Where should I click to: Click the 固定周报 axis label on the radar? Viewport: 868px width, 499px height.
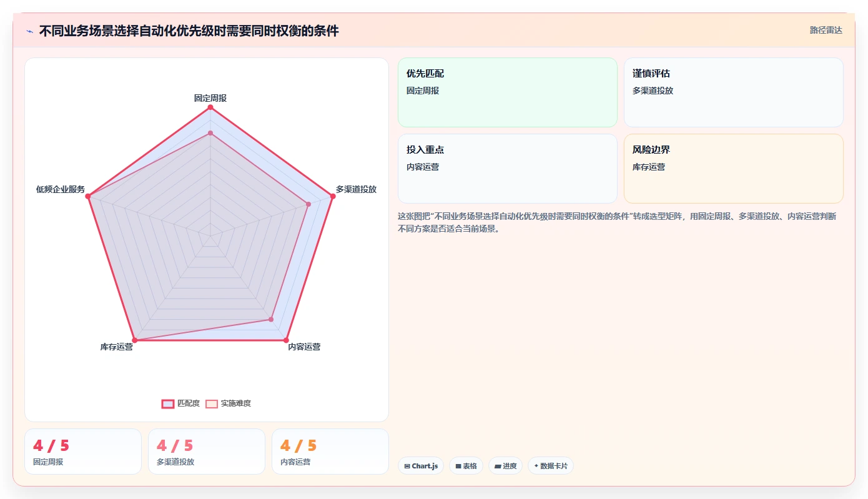(x=210, y=98)
